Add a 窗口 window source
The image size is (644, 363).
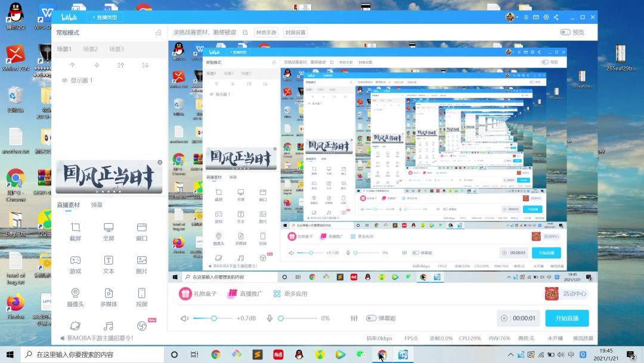pyautogui.click(x=142, y=232)
